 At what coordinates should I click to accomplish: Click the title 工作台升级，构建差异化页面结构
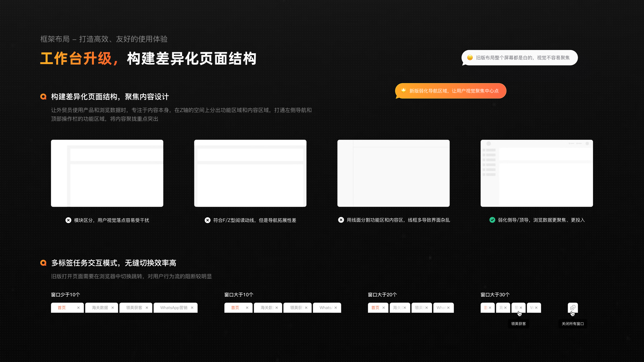148,58
